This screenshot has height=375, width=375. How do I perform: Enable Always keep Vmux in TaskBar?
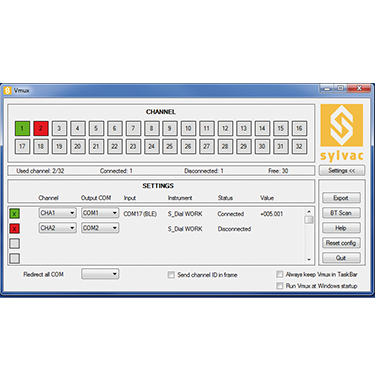[x=279, y=274]
